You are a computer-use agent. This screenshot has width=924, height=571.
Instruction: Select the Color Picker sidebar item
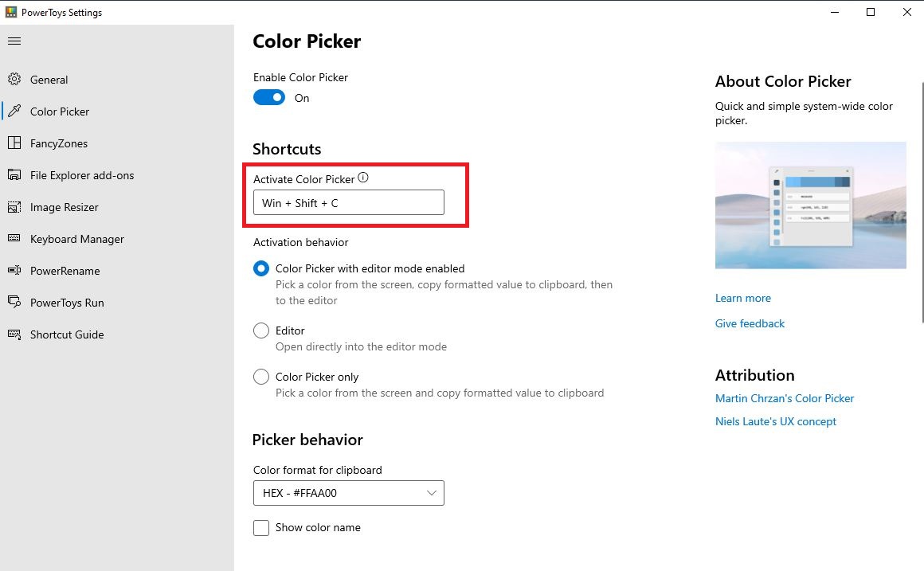[60, 111]
